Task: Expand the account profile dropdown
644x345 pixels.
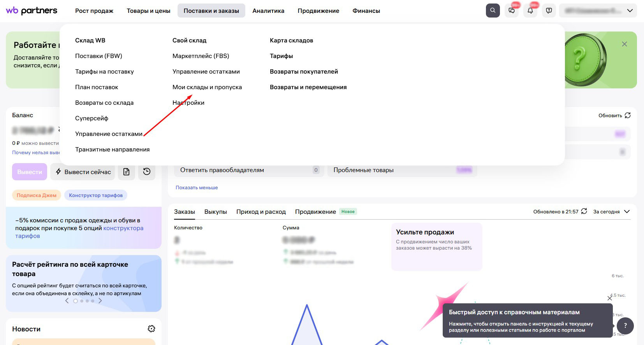Action: [598, 11]
